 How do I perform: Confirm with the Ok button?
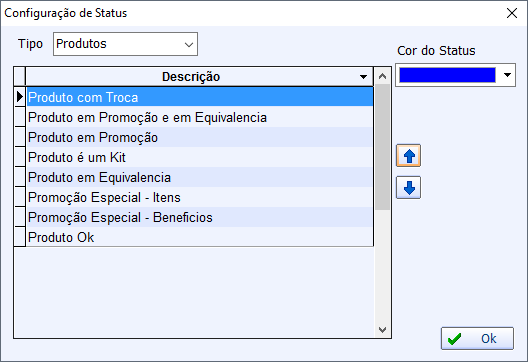coord(477,338)
